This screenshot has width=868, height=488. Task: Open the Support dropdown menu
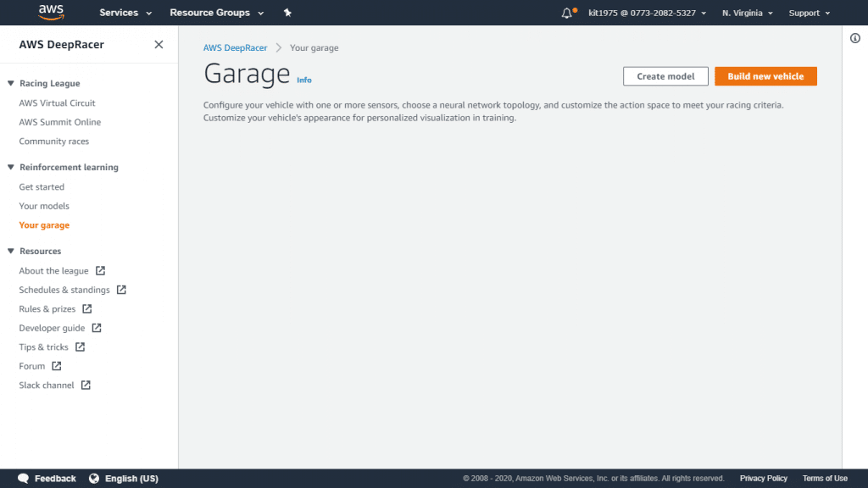coord(810,13)
